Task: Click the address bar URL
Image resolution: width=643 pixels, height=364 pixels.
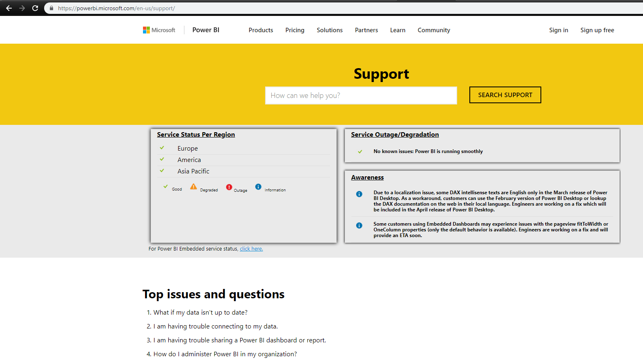Action: click(x=116, y=8)
